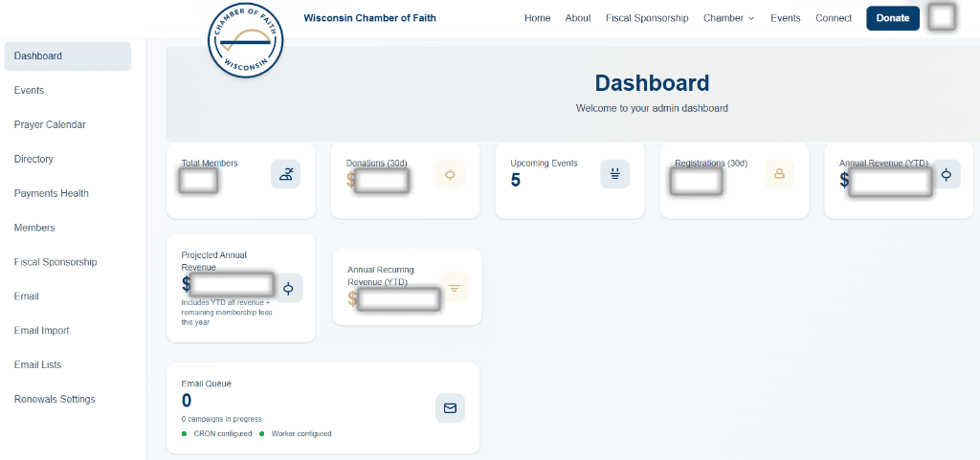
Task: Click the Annual Revenue (YTD) card icon
Action: coord(947,174)
